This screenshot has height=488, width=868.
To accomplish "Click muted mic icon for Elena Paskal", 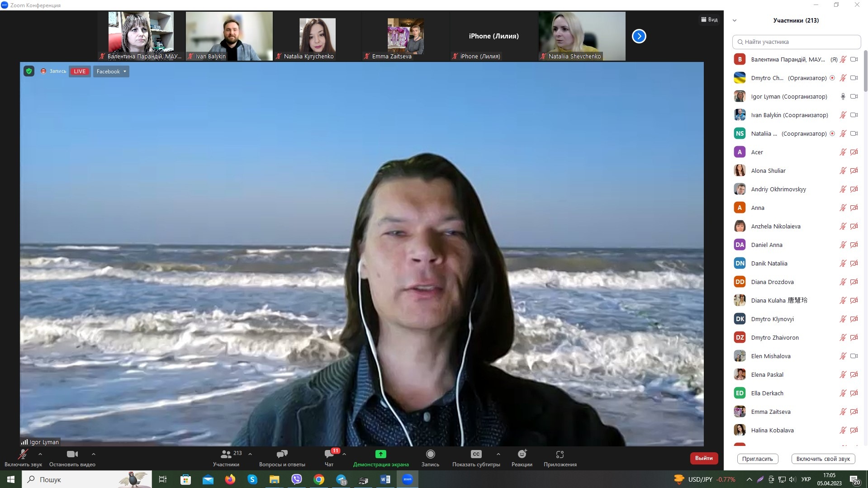I will (843, 374).
